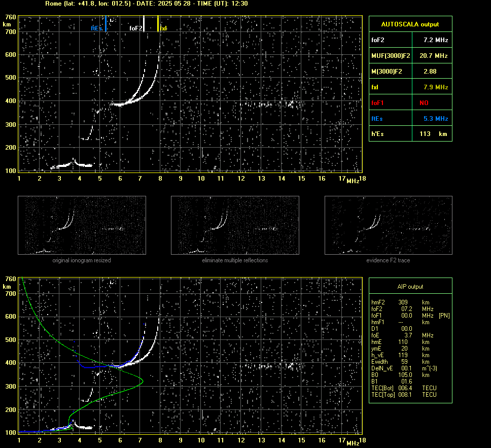Viewport: 491px width, 448px height.
Task: Select the foF2 value '07.2' in AIP output
Action: click(407, 309)
